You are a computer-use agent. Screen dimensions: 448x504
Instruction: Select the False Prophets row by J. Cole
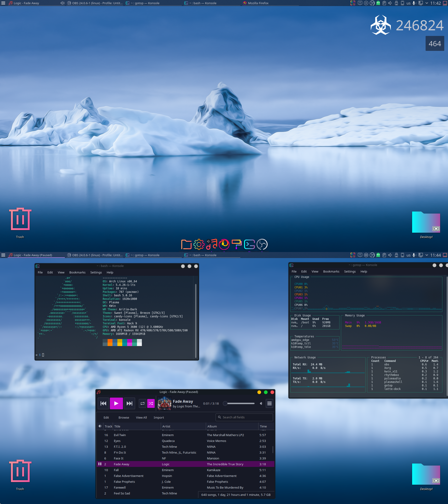[x=185, y=482]
